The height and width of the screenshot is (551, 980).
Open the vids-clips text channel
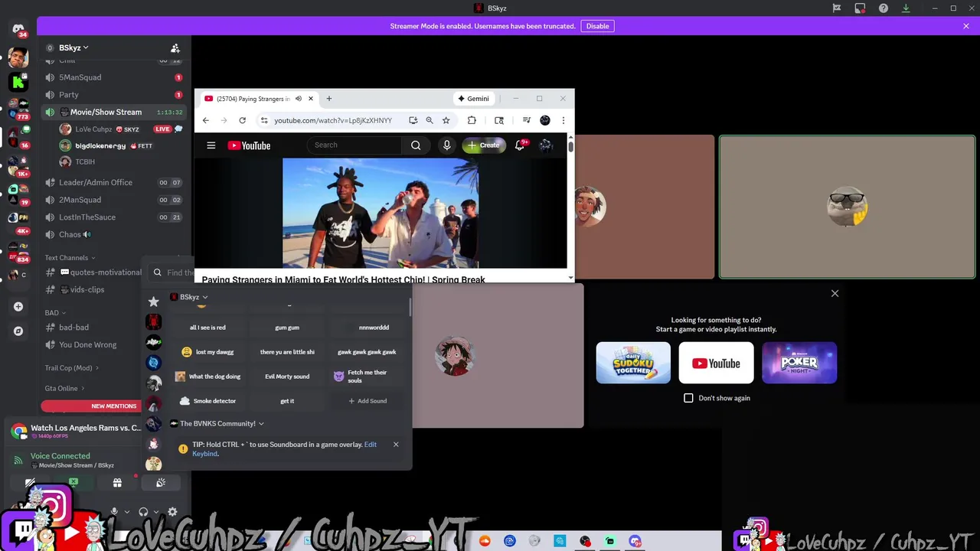click(x=90, y=289)
